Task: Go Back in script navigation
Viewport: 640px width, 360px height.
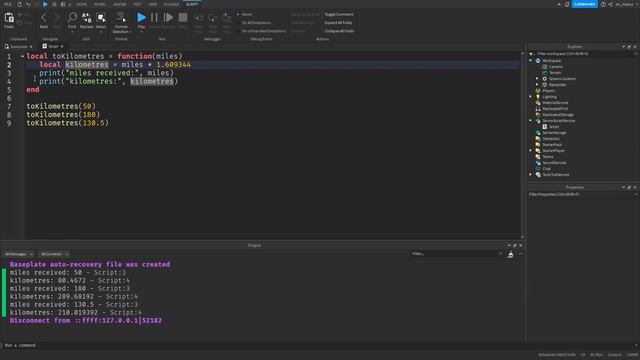Action: 44,18
